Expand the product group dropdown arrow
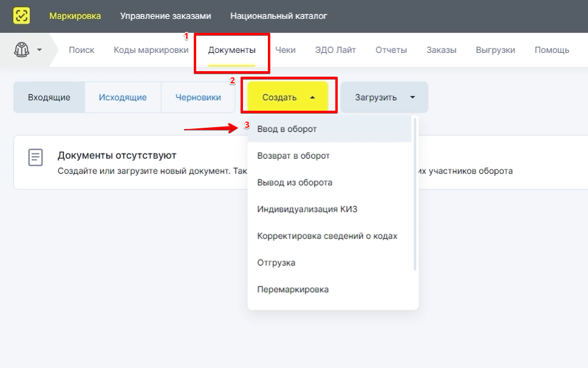Screen dimensions: 588x368 39,49
